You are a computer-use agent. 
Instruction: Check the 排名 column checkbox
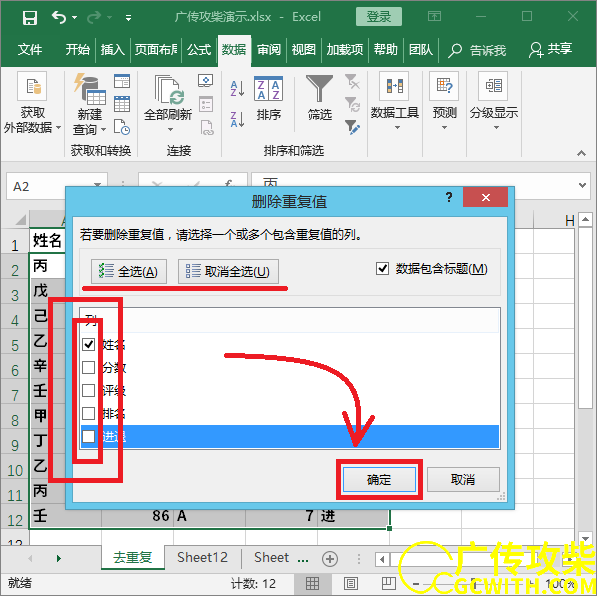click(88, 413)
